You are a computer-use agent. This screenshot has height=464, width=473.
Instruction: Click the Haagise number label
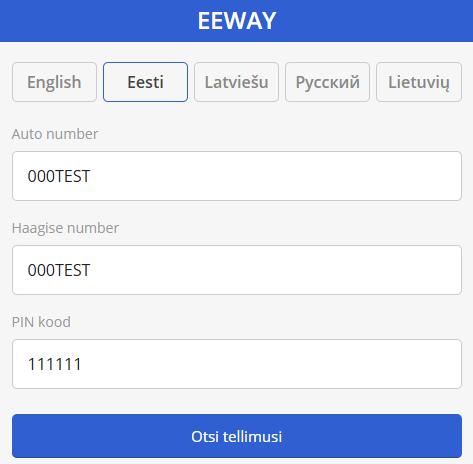pyautogui.click(x=65, y=228)
